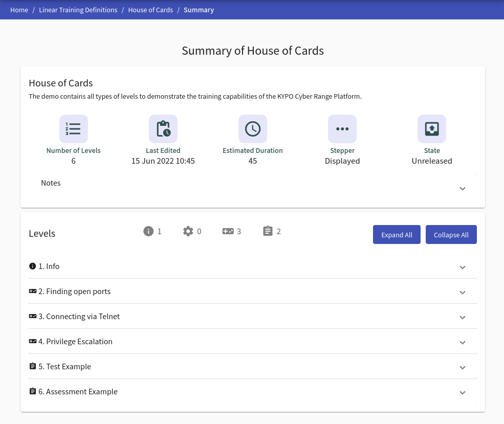Click the Stepper label

[342, 151]
